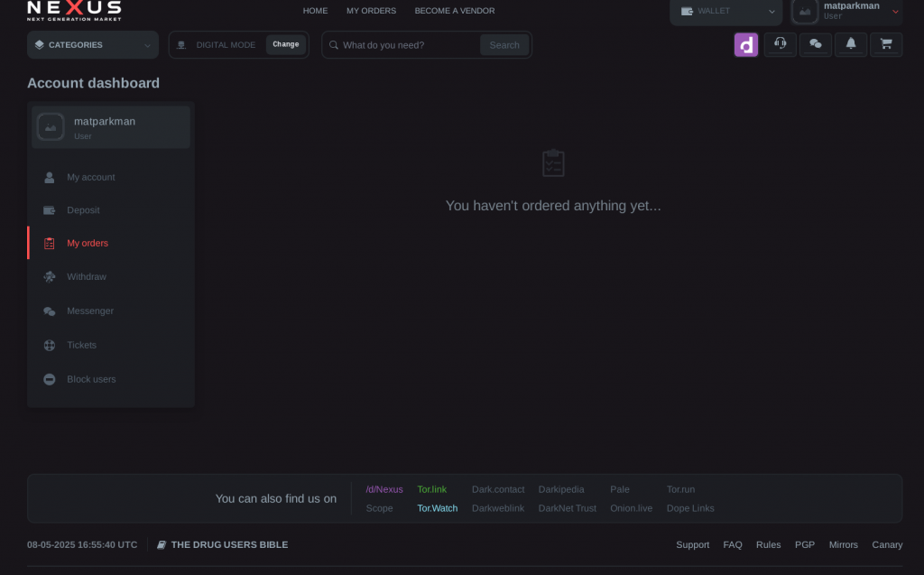Viewport: 924px width, 575px height.
Task: Expand the Categories dropdown
Action: 93,45
